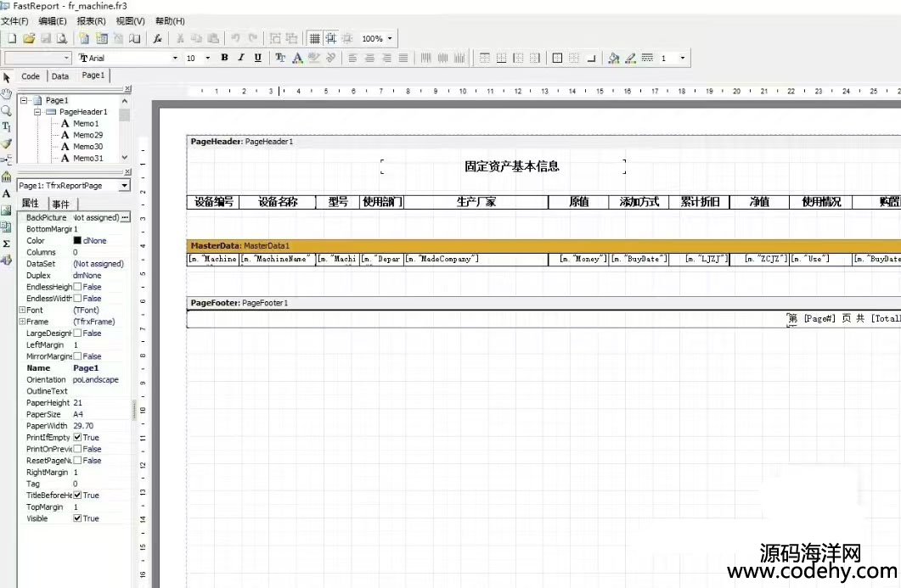The image size is (901, 588).
Task: Click the Open report folder icon
Action: (x=28, y=38)
